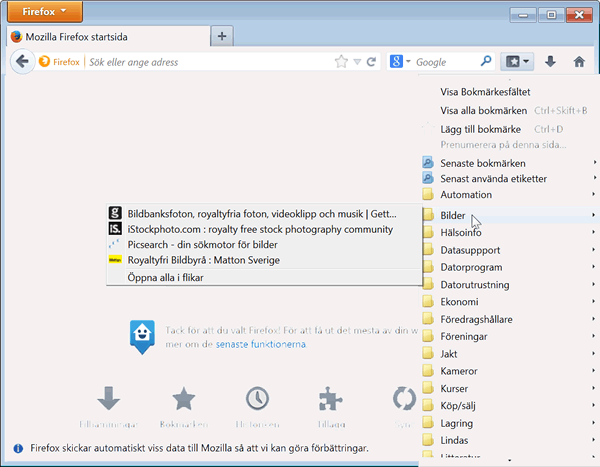Open the Hälsoinfo bookmark folder
The width and height of the screenshot is (600, 467).
point(509,232)
